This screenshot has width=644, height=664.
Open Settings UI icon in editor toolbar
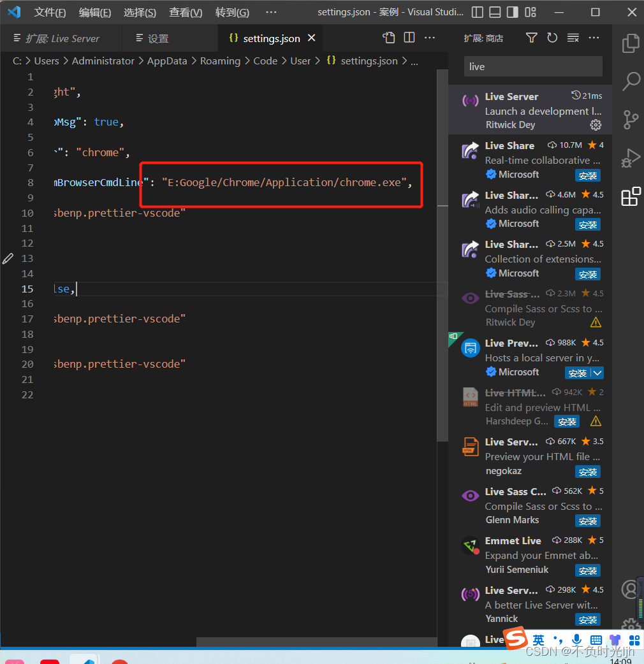(x=388, y=38)
